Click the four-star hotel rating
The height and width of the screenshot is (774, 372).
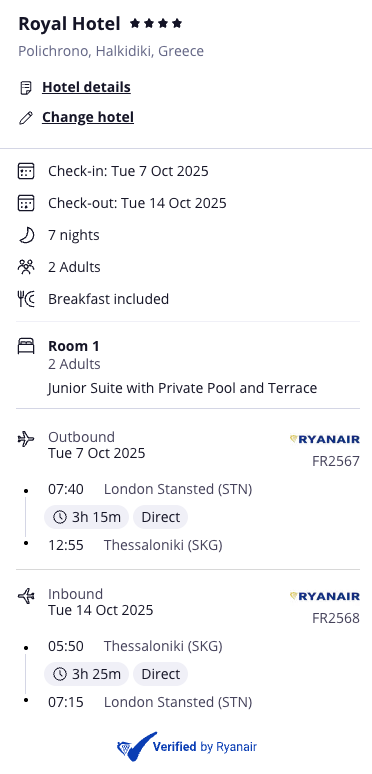(x=156, y=23)
